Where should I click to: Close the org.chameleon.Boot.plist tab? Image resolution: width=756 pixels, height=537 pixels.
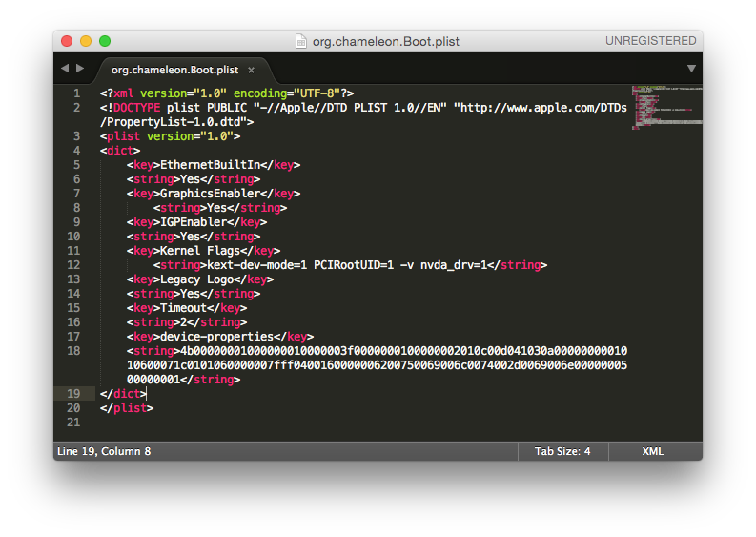[251, 70]
